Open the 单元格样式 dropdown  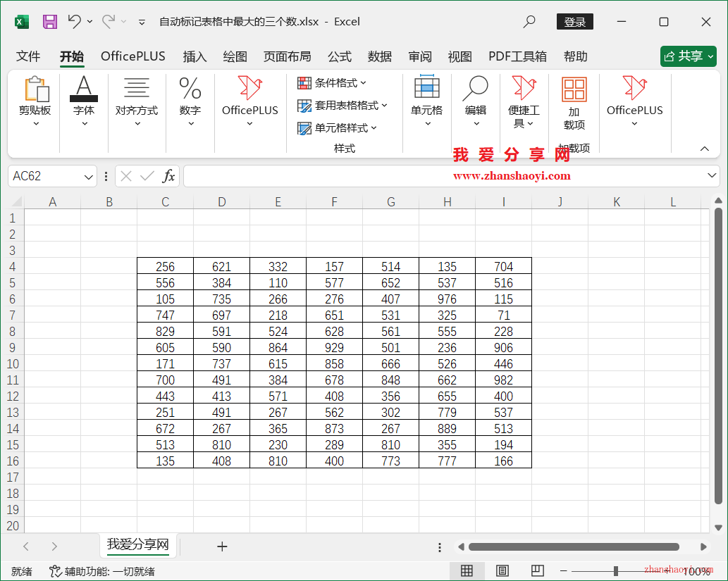pyautogui.click(x=337, y=128)
